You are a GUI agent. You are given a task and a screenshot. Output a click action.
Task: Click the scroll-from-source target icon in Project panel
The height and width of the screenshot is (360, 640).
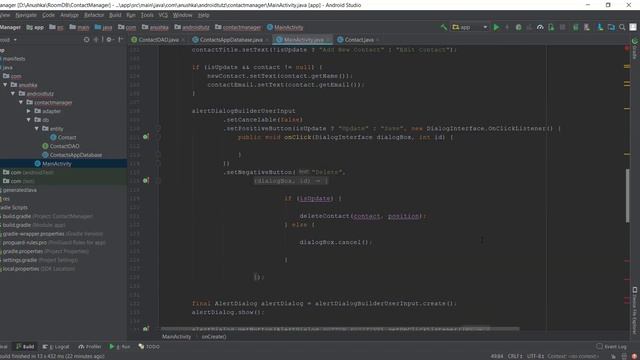coord(86,40)
